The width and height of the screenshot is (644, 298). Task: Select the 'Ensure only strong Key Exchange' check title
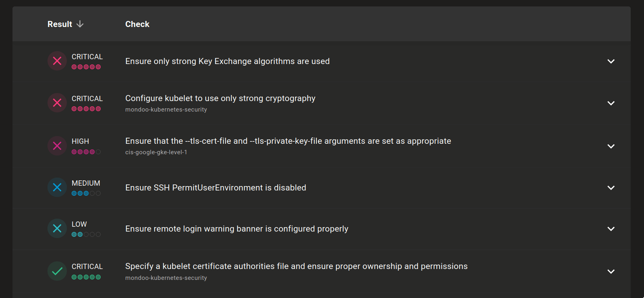[x=227, y=61]
